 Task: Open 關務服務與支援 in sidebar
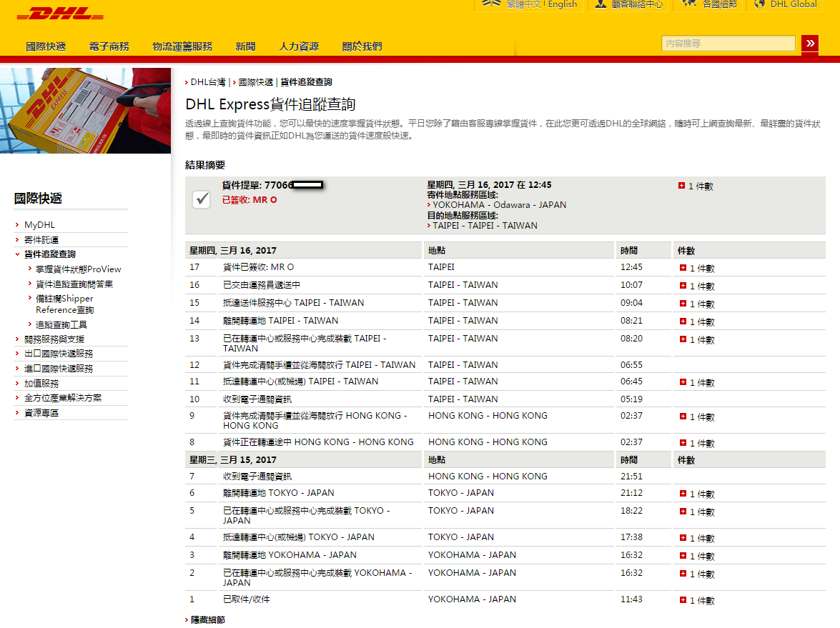click(54, 339)
